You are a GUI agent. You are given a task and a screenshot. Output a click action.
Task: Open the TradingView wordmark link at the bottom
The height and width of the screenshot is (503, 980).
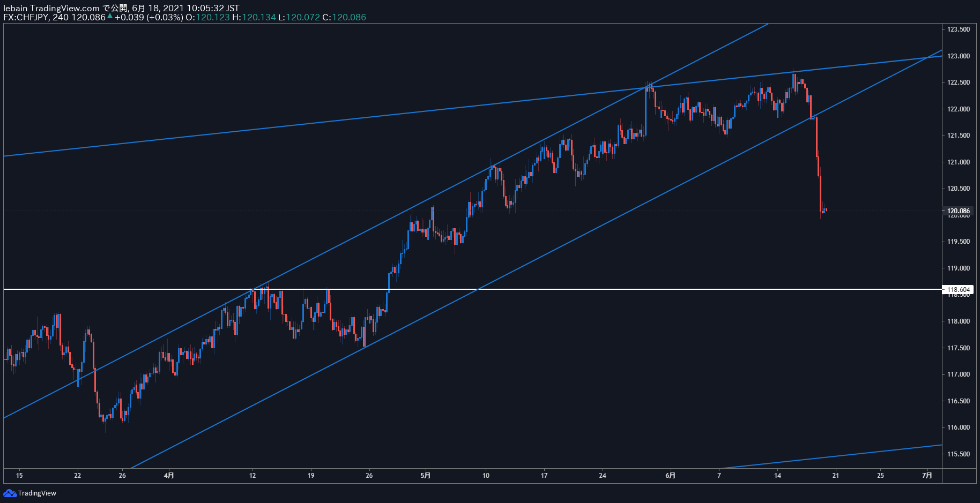pyautogui.click(x=37, y=493)
